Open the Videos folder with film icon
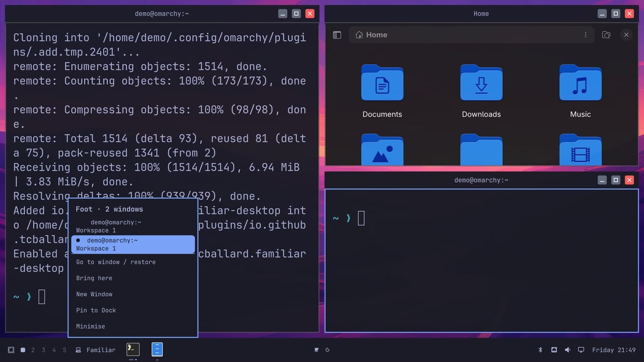This screenshot has width=644, height=362. pos(580,150)
